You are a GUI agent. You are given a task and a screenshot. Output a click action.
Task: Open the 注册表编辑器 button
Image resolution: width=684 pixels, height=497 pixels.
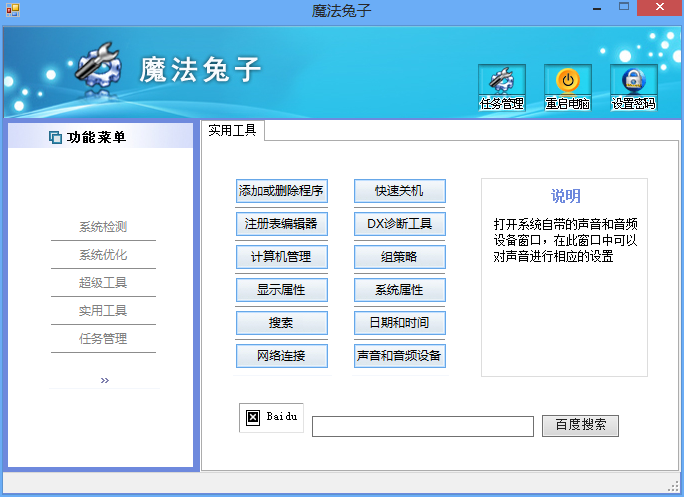click(x=281, y=224)
